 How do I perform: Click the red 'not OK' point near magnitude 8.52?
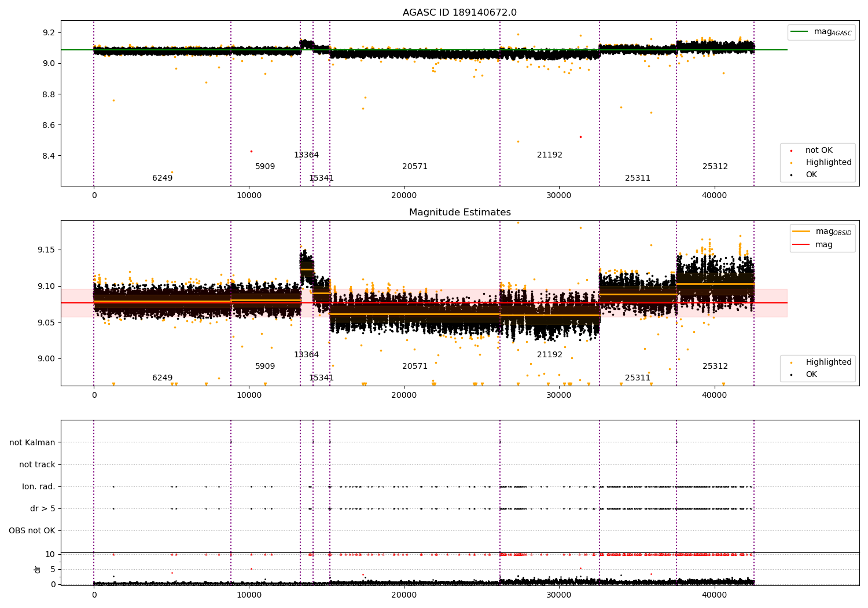coord(580,137)
